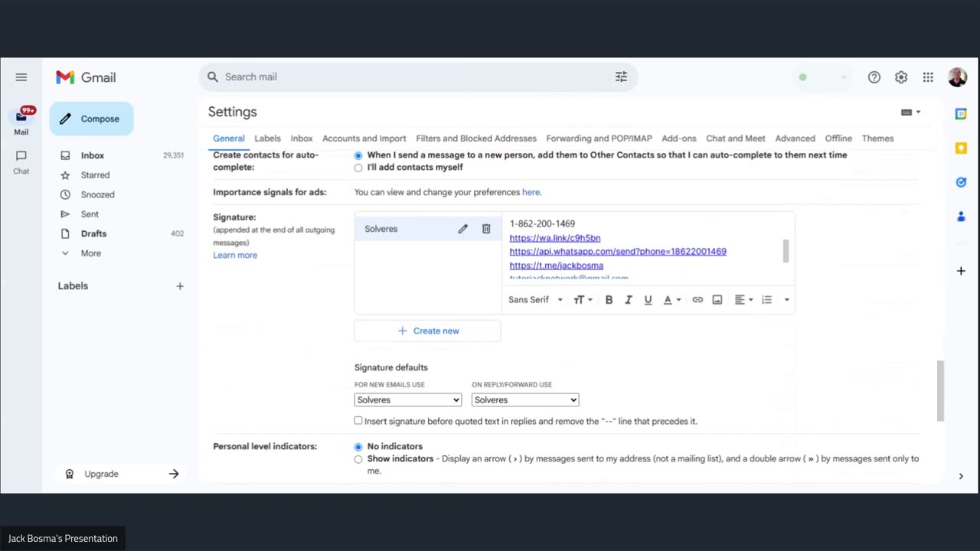The width and height of the screenshot is (980, 551).
Task: Open the Labels settings tab
Action: click(267, 139)
